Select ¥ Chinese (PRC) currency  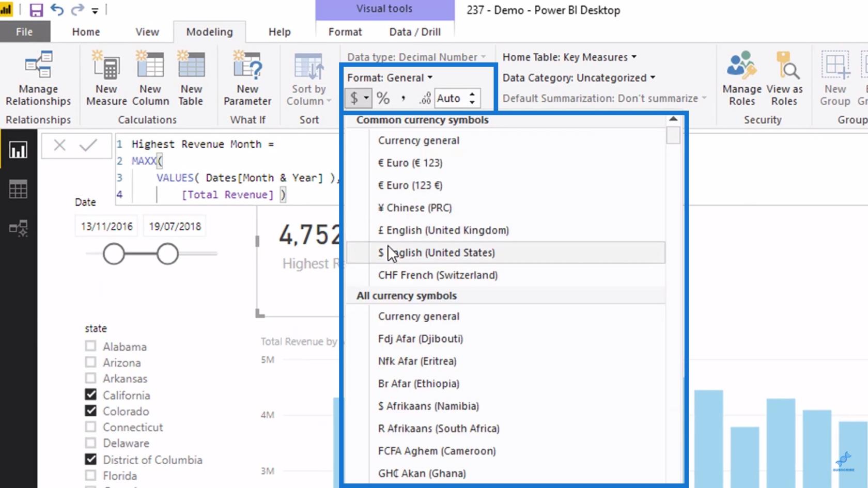click(x=506, y=208)
